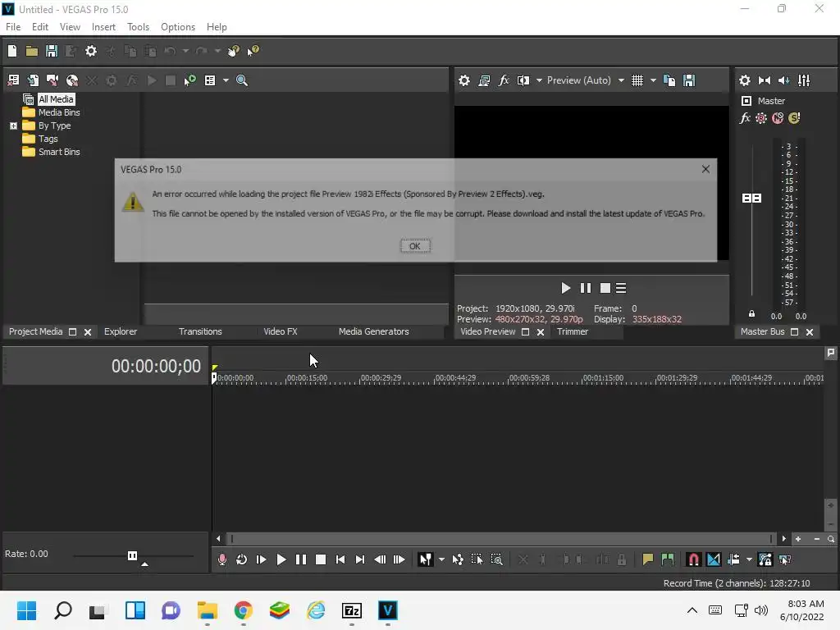Click the timeline Record microphone button
Viewport: 840px width, 630px height.
point(222,559)
